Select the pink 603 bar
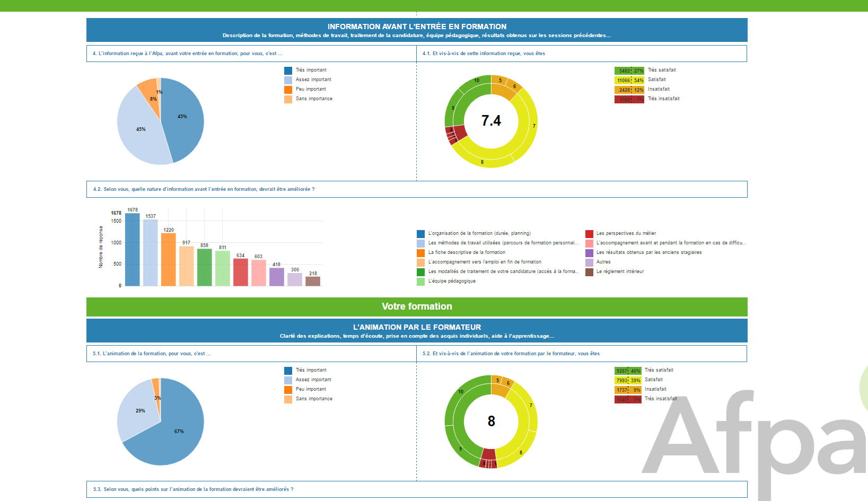The width and height of the screenshot is (868, 501). [x=259, y=273]
